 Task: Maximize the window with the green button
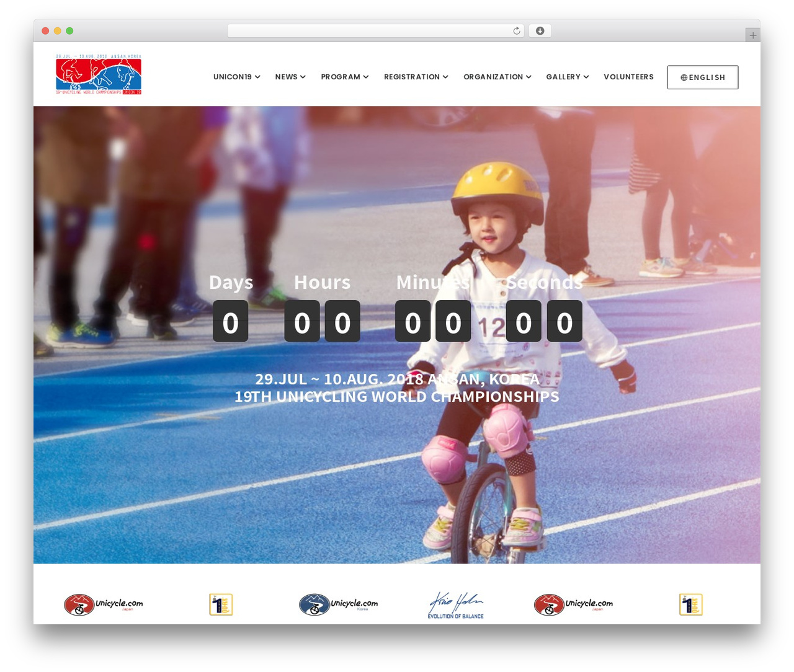pos(69,31)
